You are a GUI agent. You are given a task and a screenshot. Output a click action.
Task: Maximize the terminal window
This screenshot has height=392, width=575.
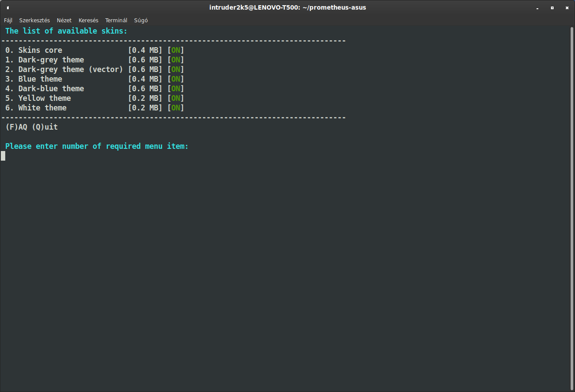[x=552, y=7]
